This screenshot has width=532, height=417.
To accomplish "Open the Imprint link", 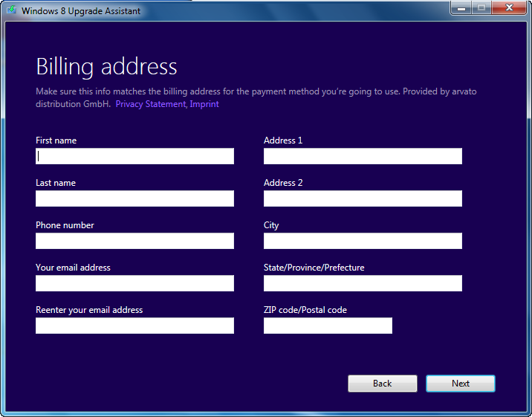I will [x=204, y=104].
